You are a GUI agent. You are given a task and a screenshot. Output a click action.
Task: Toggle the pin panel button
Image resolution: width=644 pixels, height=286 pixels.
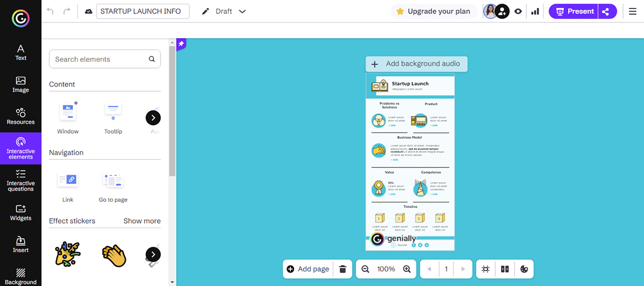pyautogui.click(x=181, y=43)
